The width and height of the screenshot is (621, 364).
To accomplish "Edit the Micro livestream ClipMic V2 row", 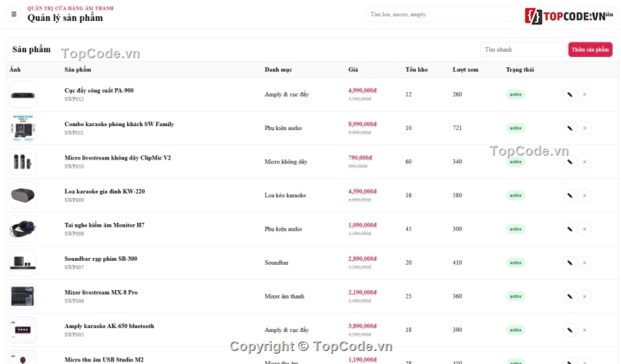I will tap(569, 161).
